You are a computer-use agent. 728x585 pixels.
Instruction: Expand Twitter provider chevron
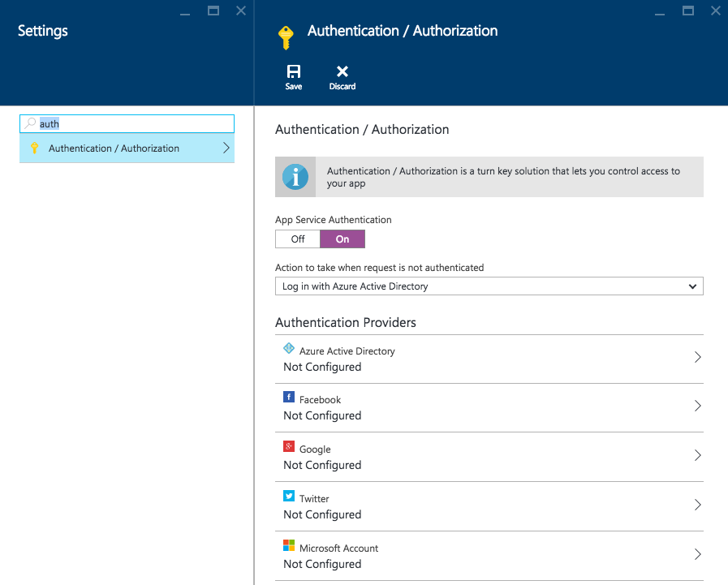(x=697, y=505)
